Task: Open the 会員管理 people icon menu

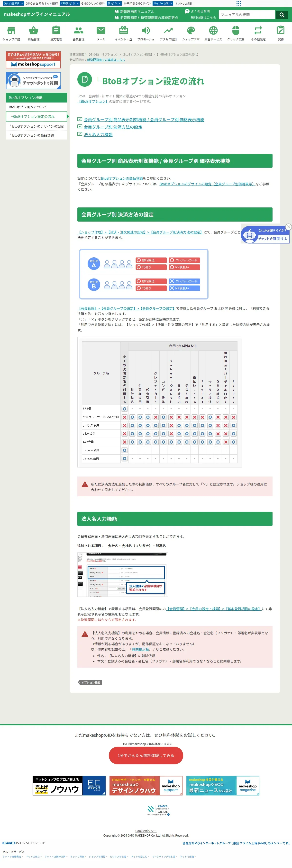Action: coord(78,33)
